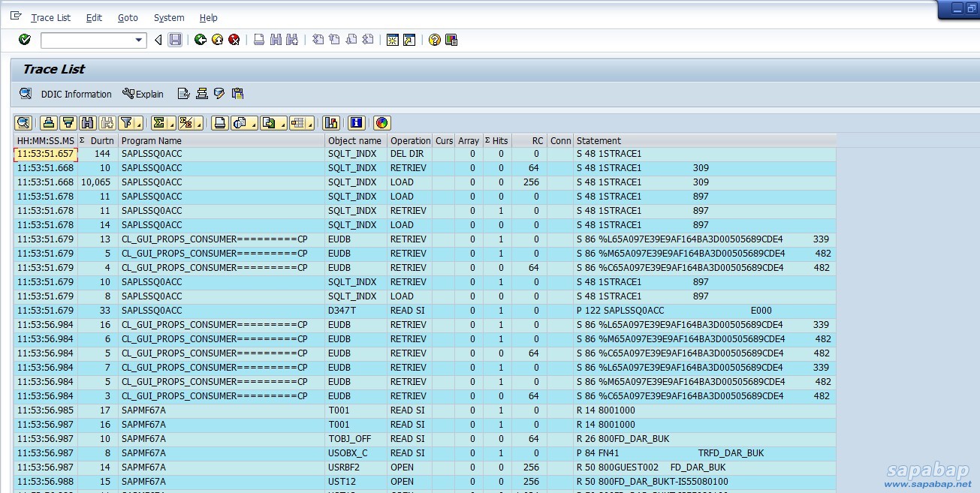
Task: Click the green Enter checkmark icon
Action: pos(25,40)
